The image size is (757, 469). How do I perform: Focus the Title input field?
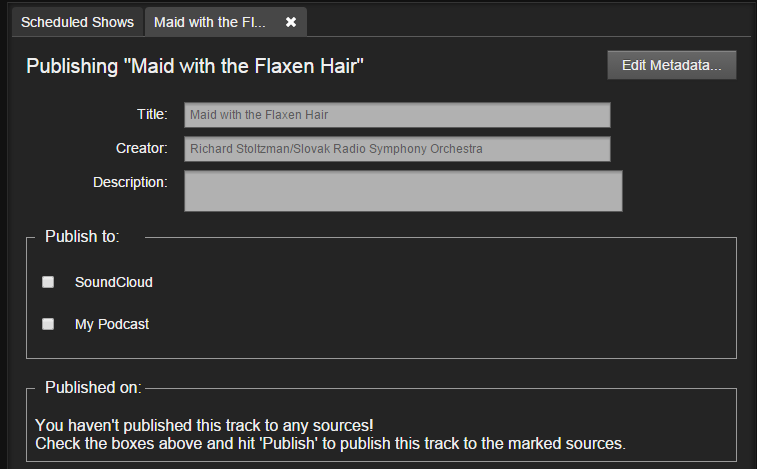(397, 115)
